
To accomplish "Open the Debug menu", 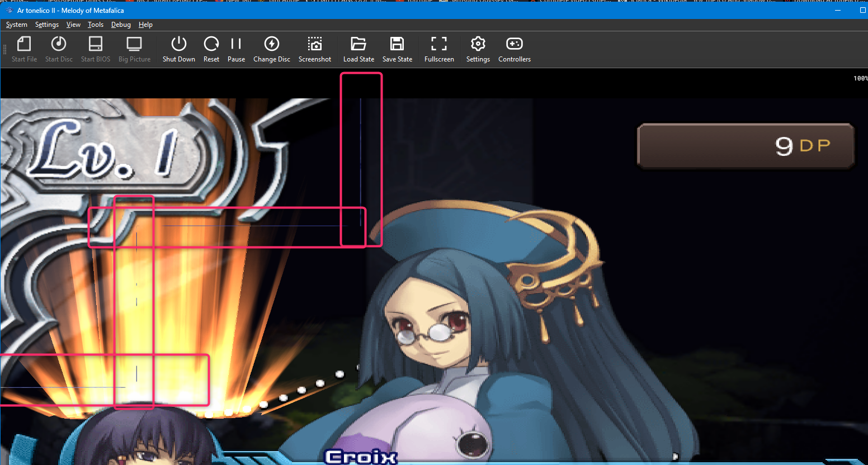I will click(x=121, y=25).
